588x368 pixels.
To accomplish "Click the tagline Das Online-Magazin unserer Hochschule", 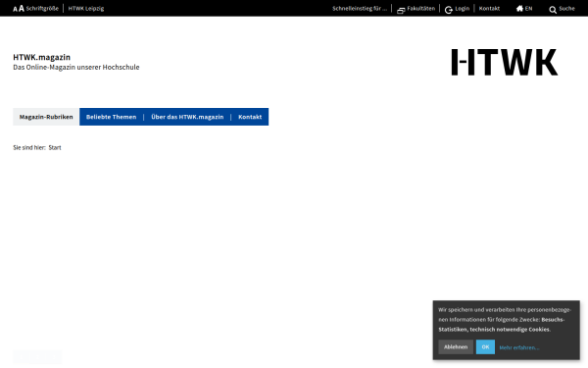I will (x=76, y=67).
